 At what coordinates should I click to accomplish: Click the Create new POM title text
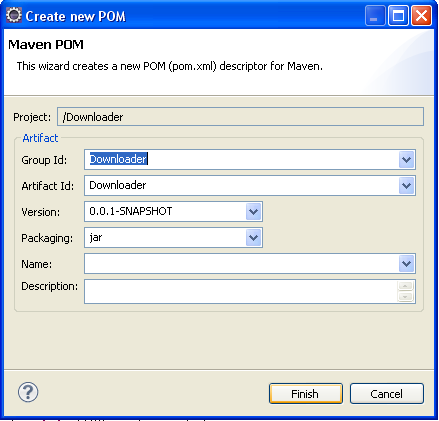[x=76, y=16]
